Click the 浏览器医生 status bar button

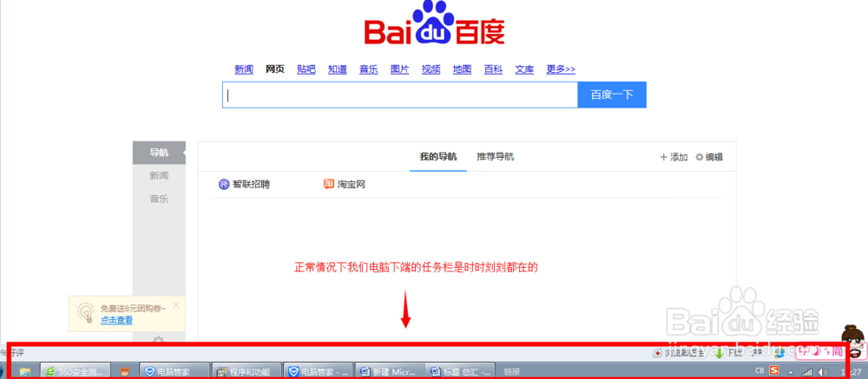(x=679, y=353)
